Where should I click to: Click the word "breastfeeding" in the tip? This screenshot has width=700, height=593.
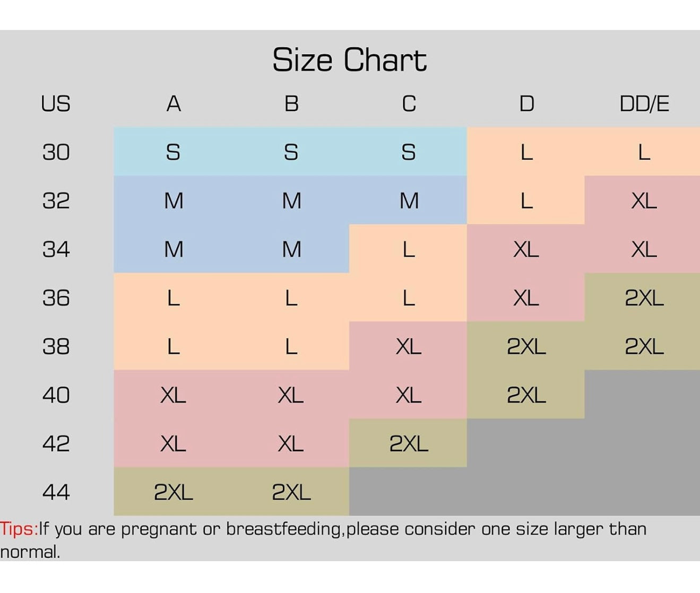pos(284,529)
